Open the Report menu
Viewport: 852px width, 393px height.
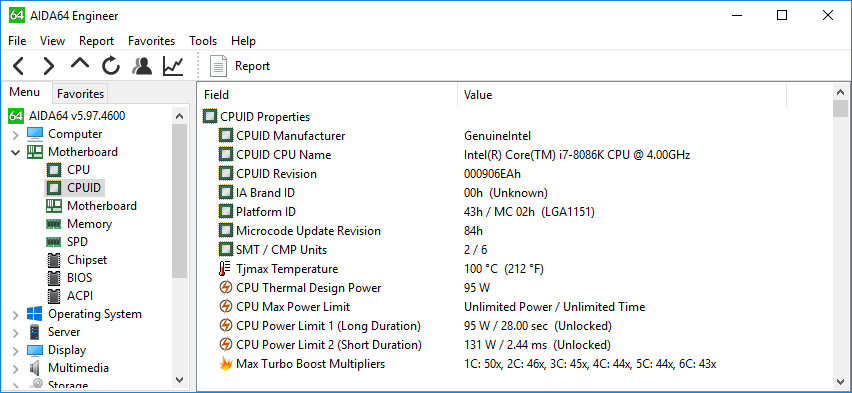(96, 41)
